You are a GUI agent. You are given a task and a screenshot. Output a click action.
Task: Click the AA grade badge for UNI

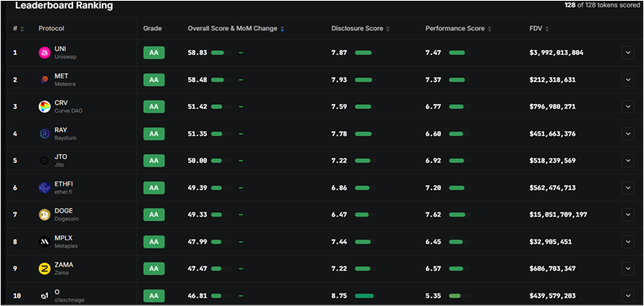[154, 53]
